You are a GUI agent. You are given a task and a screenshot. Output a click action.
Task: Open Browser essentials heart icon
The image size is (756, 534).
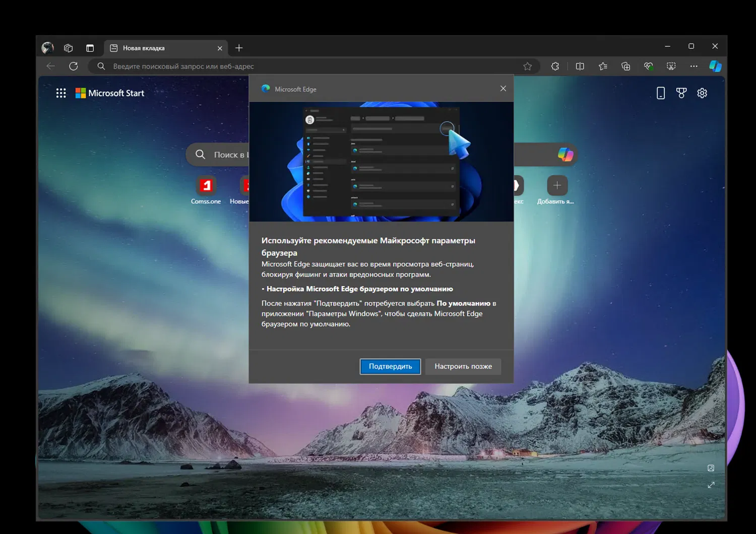tap(649, 66)
